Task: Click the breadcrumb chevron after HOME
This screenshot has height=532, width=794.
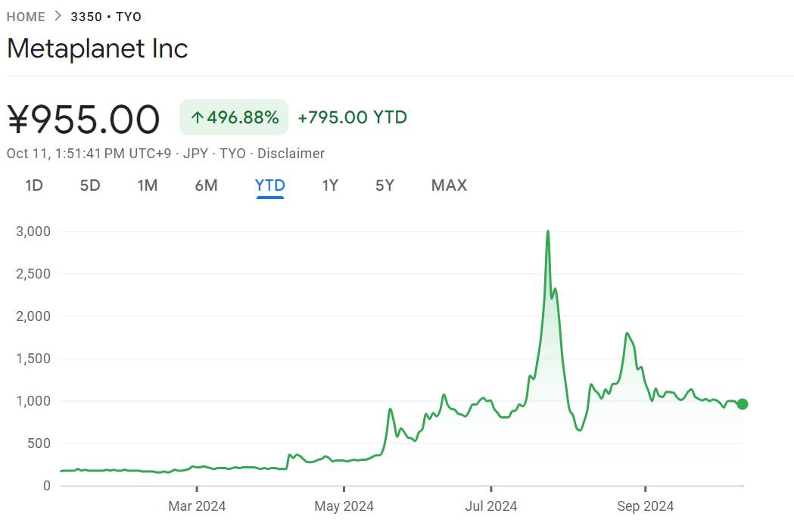Action: (58, 16)
